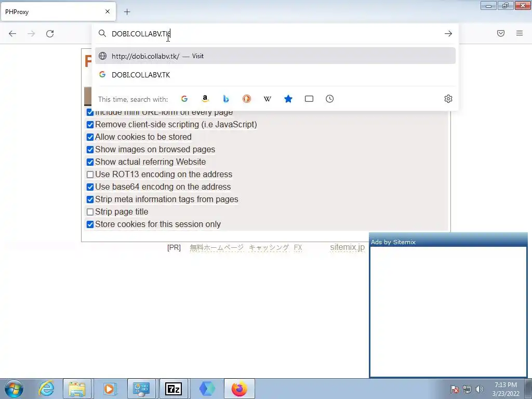532x399 pixels.
Task: Open Windows Explorer folder from taskbar
Action: pos(77,389)
